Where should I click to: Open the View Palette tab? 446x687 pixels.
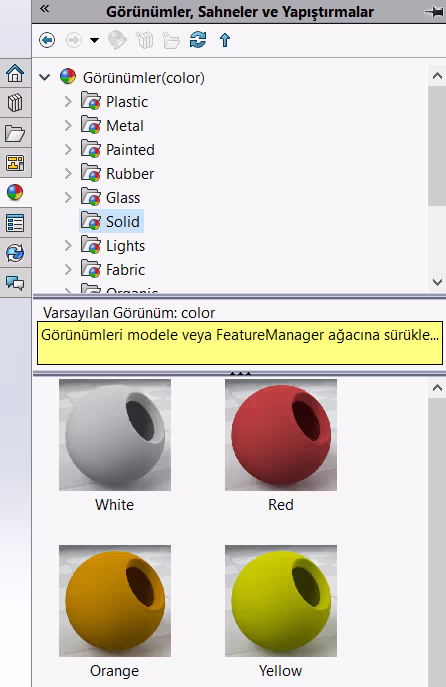[15, 163]
